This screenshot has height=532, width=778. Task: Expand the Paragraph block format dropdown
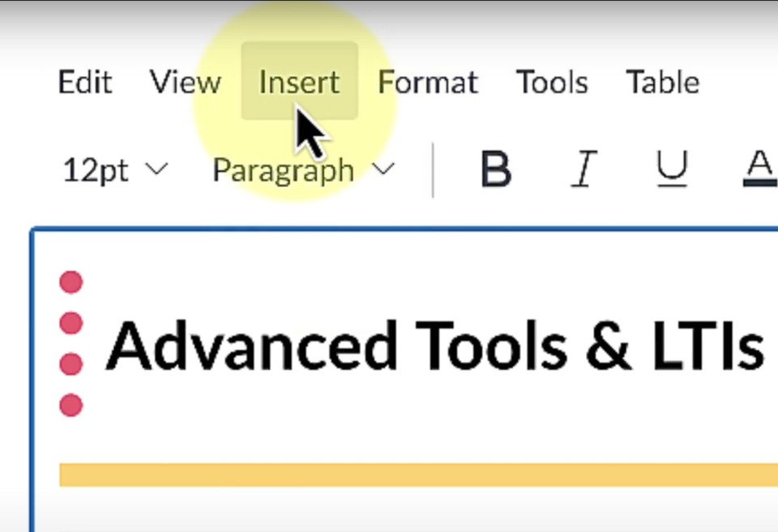tap(303, 170)
